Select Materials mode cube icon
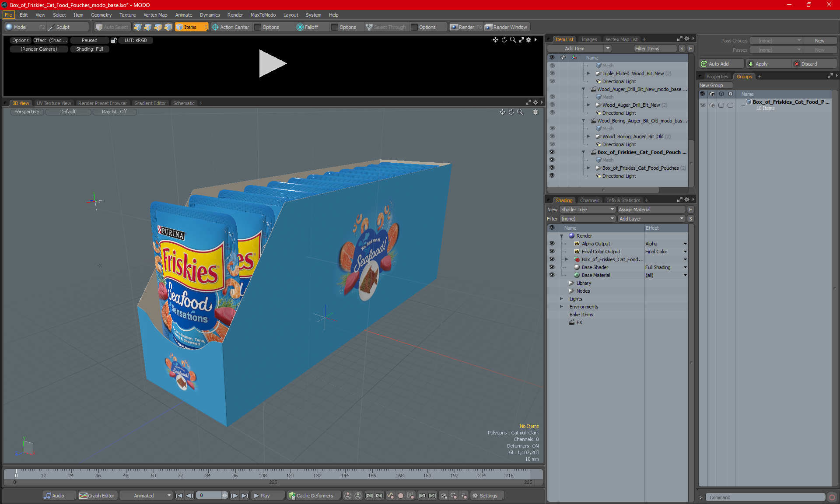840x504 pixels. 168,27
